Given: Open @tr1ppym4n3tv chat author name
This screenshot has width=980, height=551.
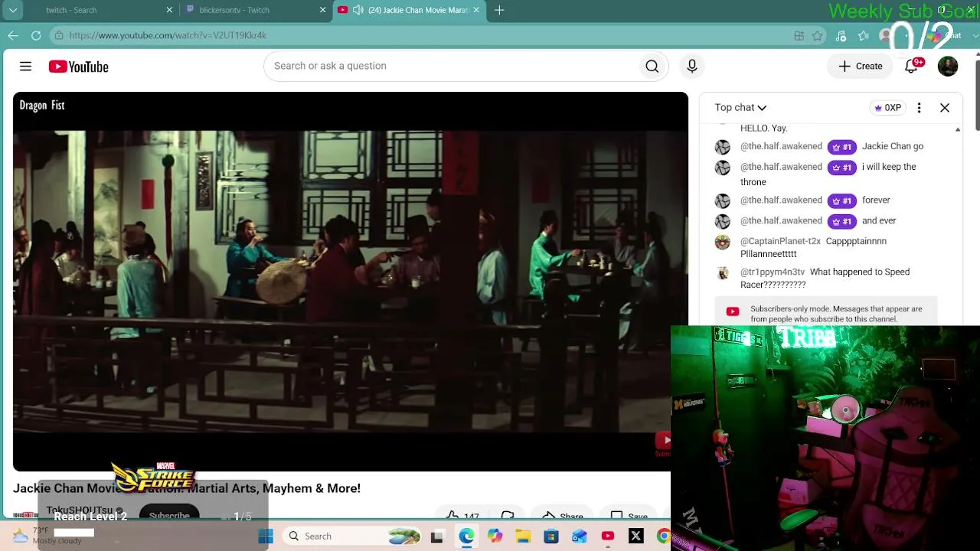Looking at the screenshot, I should (x=773, y=272).
